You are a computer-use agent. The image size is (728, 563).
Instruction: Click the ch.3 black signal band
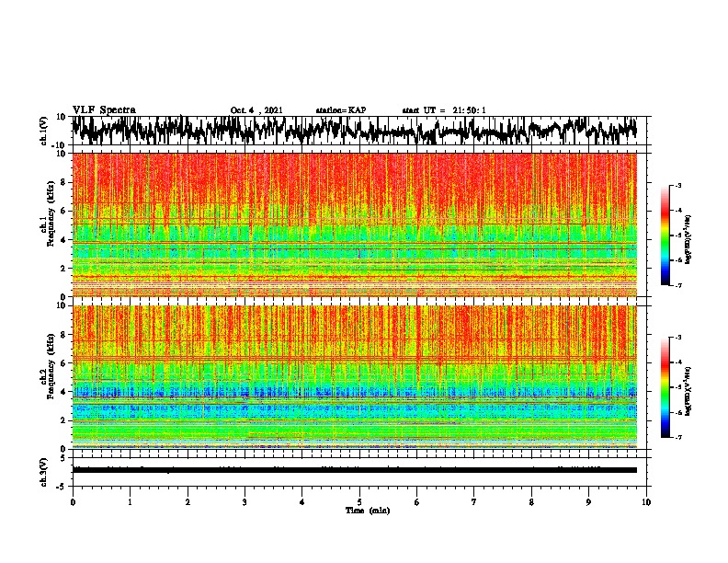click(354, 470)
